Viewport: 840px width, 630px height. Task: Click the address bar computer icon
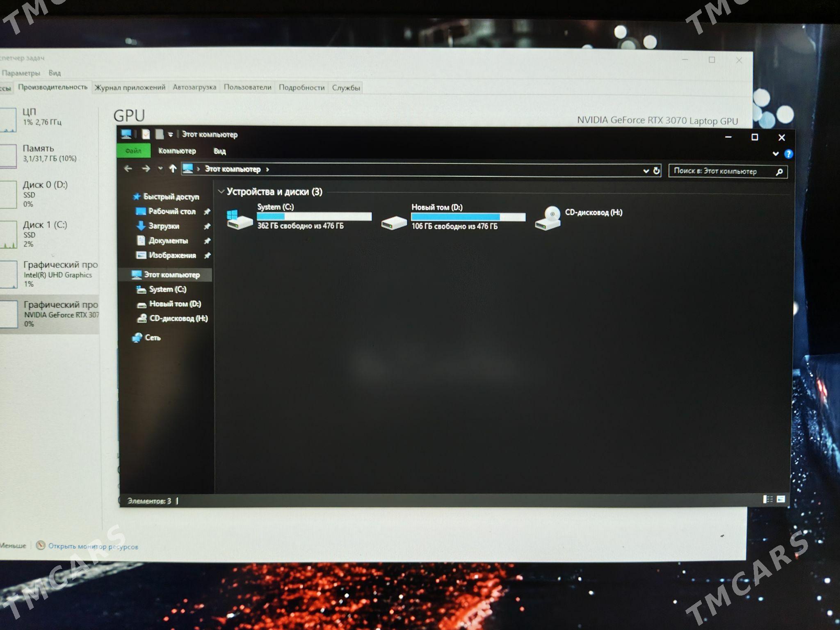(x=187, y=169)
